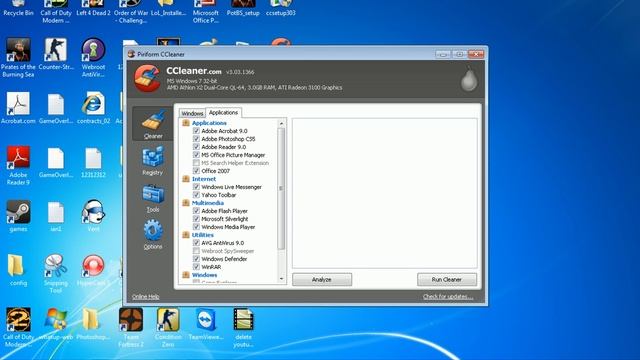The height and width of the screenshot is (360, 640).
Task: Uncheck Adobe Acrobat 9.0 checkbox
Action: (x=196, y=131)
